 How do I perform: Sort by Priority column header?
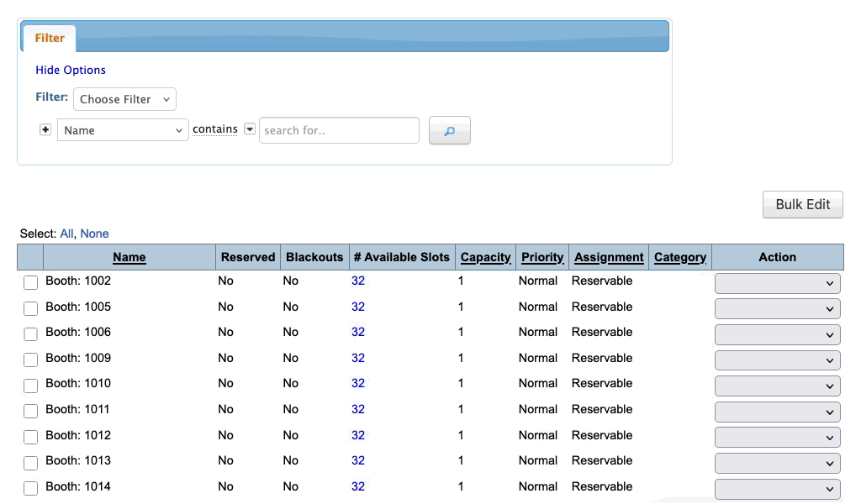(542, 257)
